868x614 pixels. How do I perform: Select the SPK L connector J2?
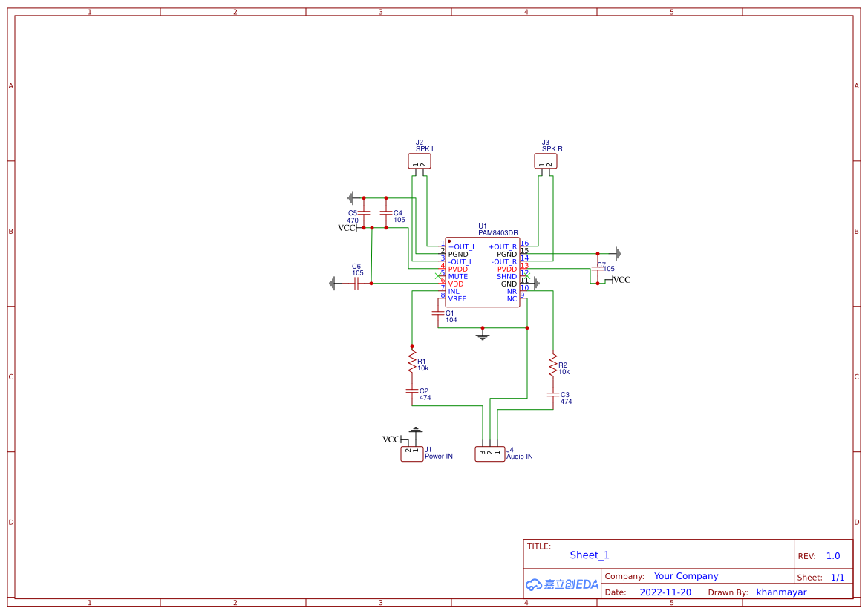(x=420, y=160)
